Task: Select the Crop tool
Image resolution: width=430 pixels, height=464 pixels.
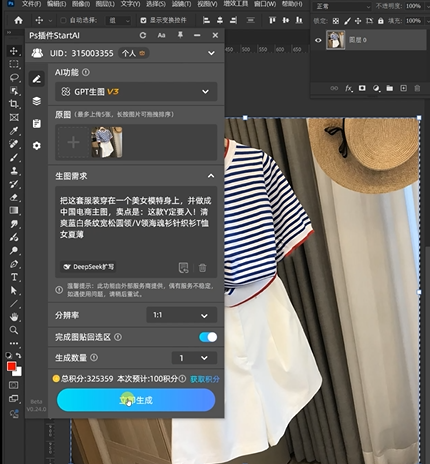Action: (x=14, y=104)
